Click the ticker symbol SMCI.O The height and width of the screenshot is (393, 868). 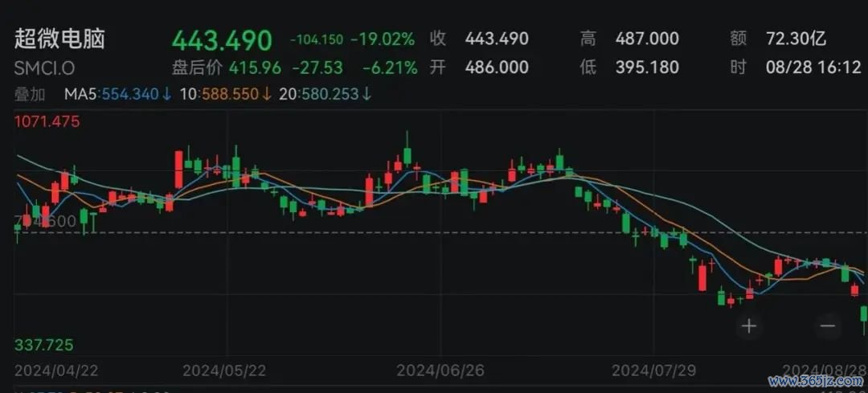click(44, 68)
